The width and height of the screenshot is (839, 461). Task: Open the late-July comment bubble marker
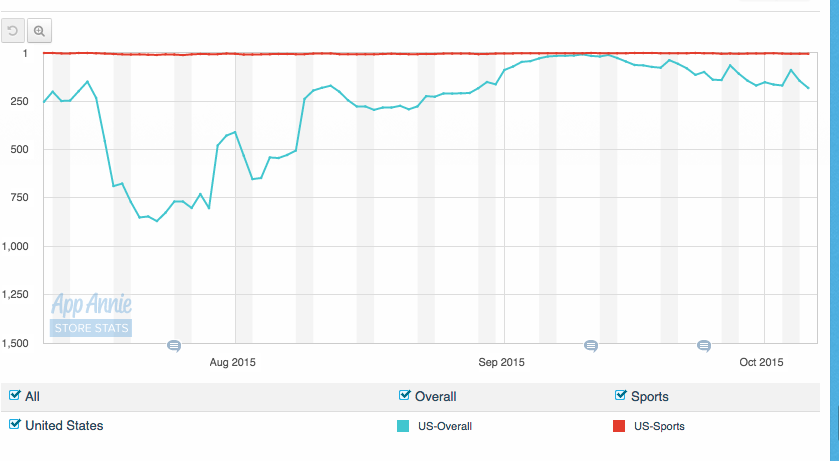[173, 346]
